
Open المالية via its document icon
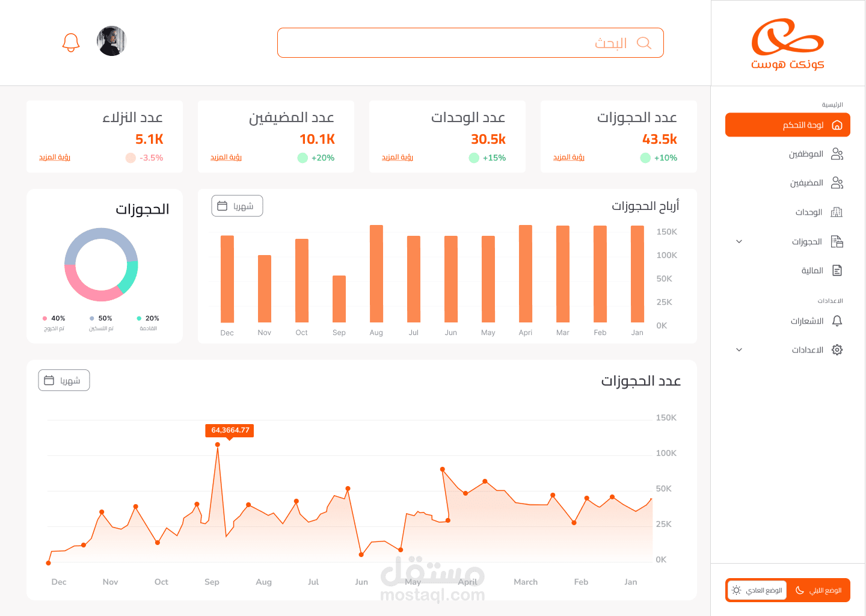pyautogui.click(x=837, y=270)
